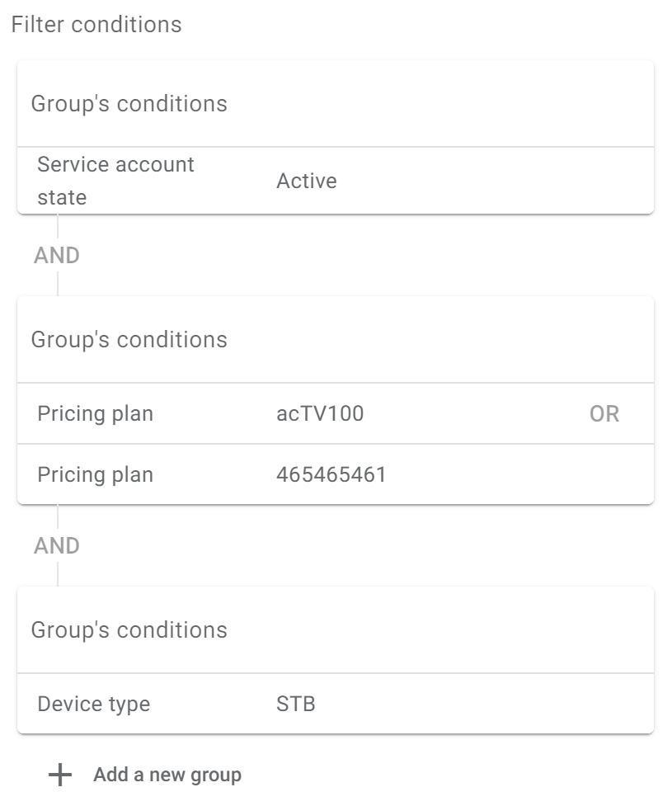
Task: Click the Add a new group button
Action: [145, 775]
